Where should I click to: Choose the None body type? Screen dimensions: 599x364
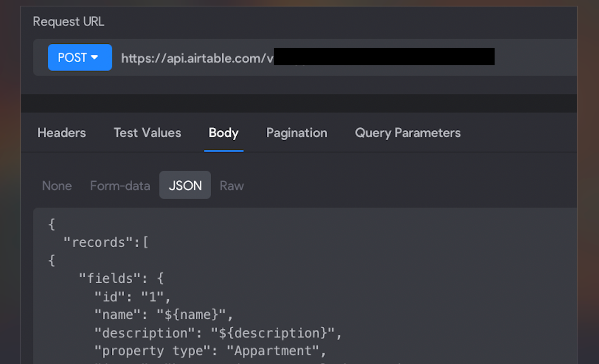pos(57,185)
